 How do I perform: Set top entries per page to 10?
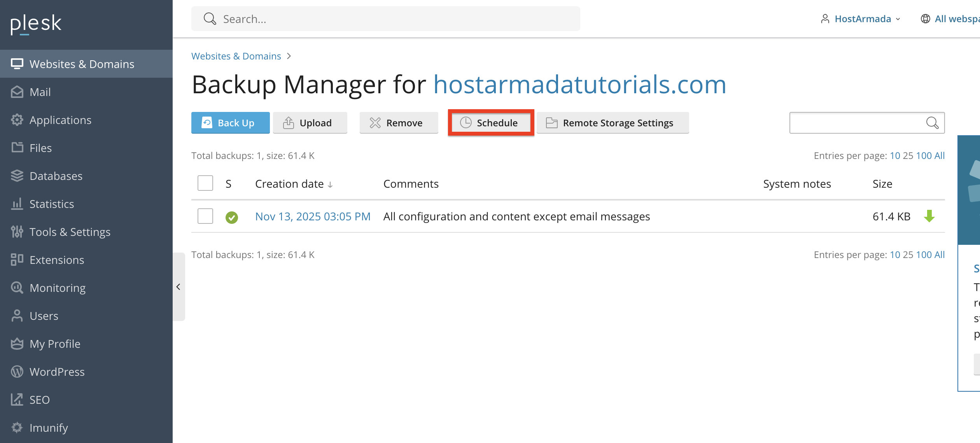coord(895,155)
